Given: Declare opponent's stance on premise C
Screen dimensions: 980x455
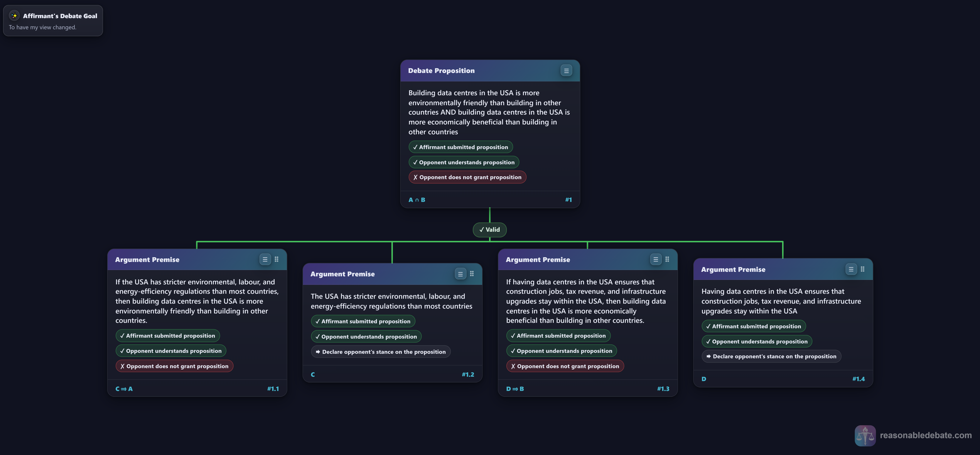Looking at the screenshot, I should pos(380,352).
